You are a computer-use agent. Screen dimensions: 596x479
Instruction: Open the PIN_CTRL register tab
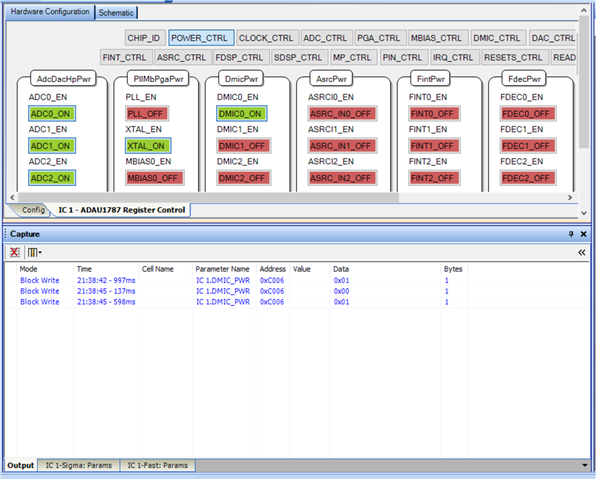pos(404,57)
